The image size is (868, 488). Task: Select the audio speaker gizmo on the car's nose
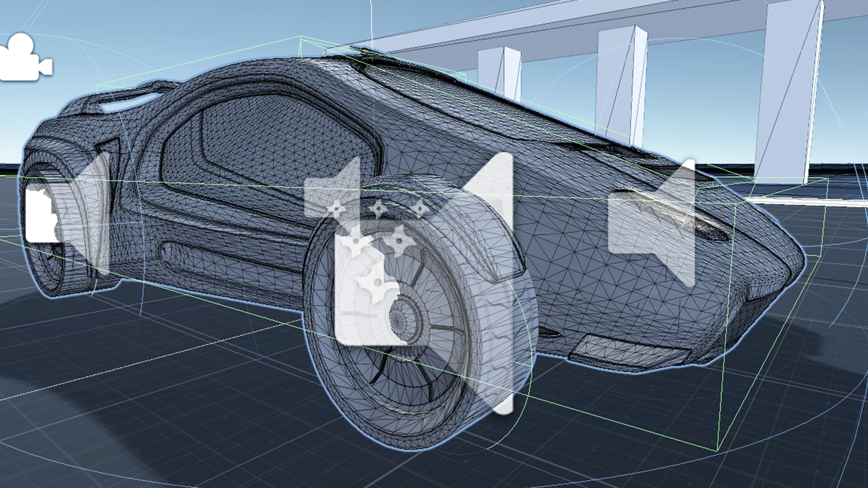pyautogui.click(x=651, y=223)
